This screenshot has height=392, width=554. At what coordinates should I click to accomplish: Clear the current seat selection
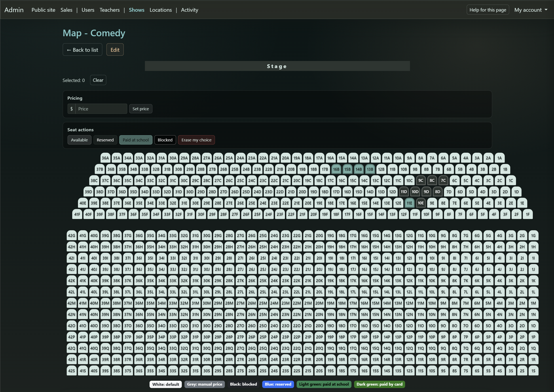pos(98,80)
